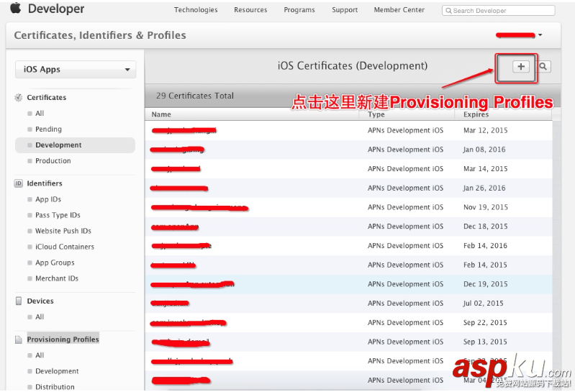Click the Devices sidebar heading
Viewport: 575px width, 392px height.
click(x=40, y=301)
